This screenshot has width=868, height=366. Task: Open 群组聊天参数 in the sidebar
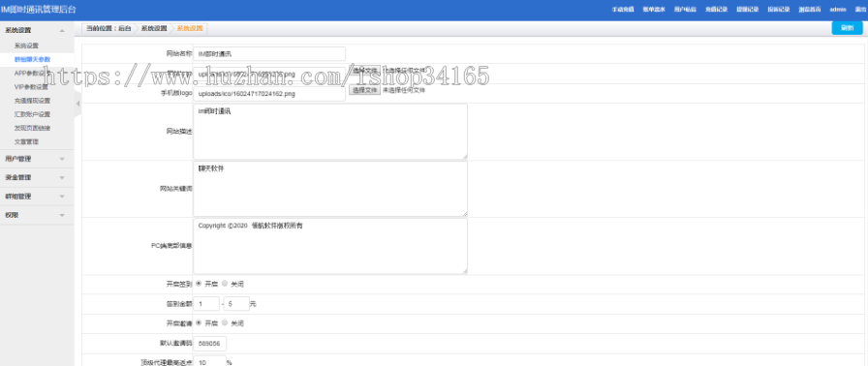(33, 59)
